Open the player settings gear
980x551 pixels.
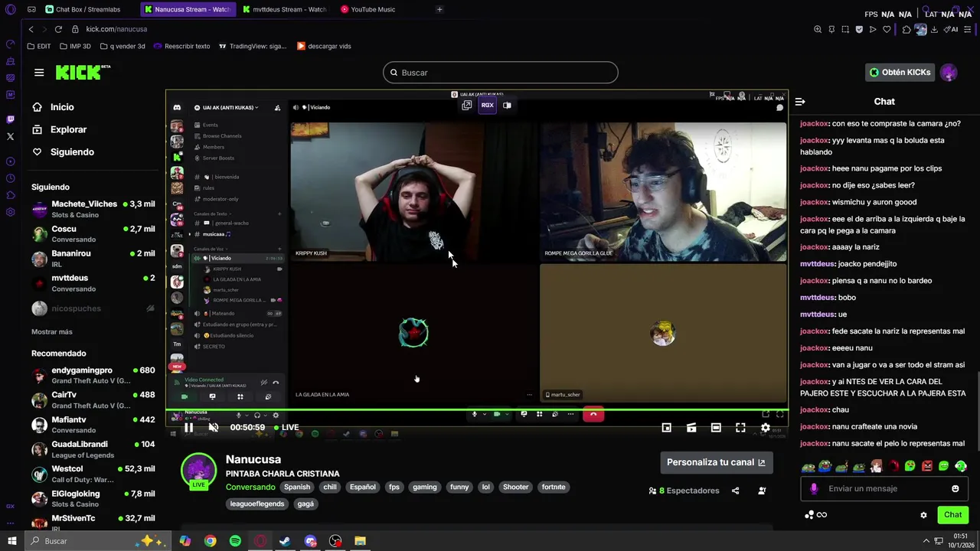coord(765,428)
